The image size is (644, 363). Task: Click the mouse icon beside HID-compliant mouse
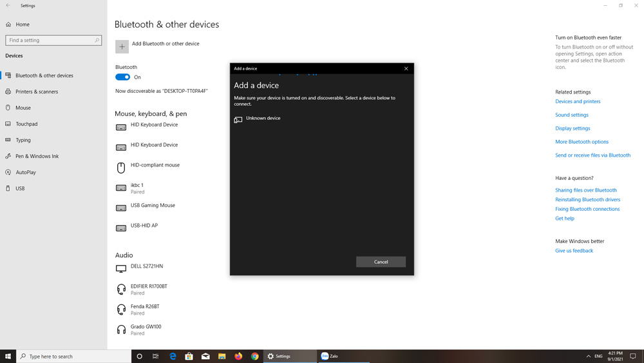pos(121,168)
